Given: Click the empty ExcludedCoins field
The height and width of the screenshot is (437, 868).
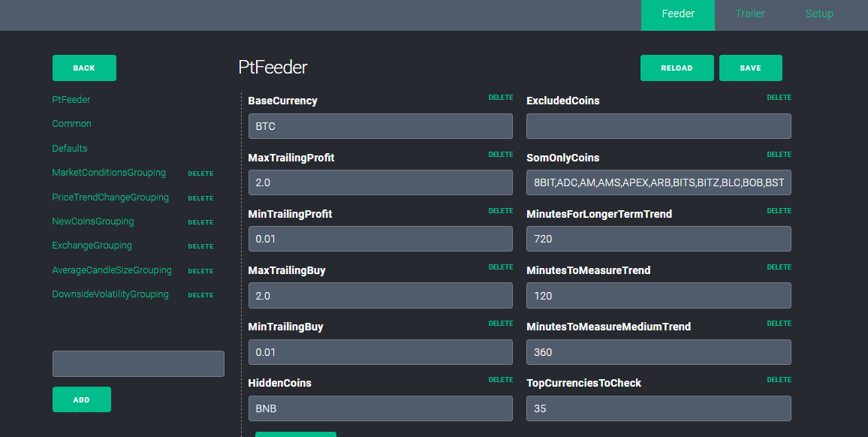Looking at the screenshot, I should click(x=659, y=126).
